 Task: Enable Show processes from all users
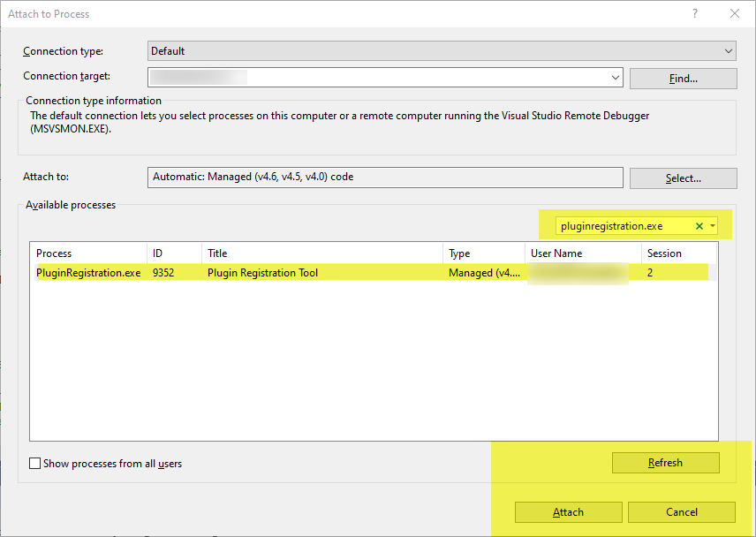(34, 463)
